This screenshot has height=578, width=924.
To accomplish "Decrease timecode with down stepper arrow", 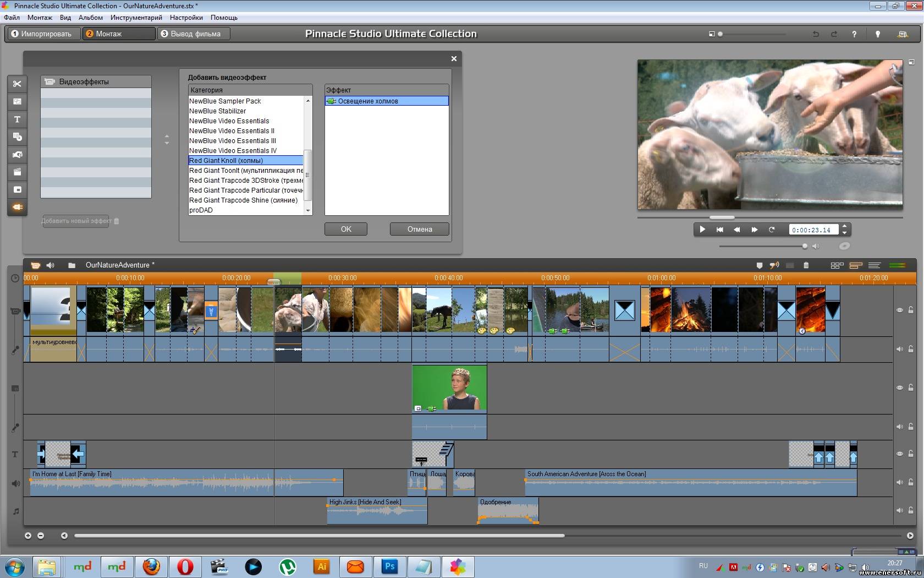I will click(845, 233).
